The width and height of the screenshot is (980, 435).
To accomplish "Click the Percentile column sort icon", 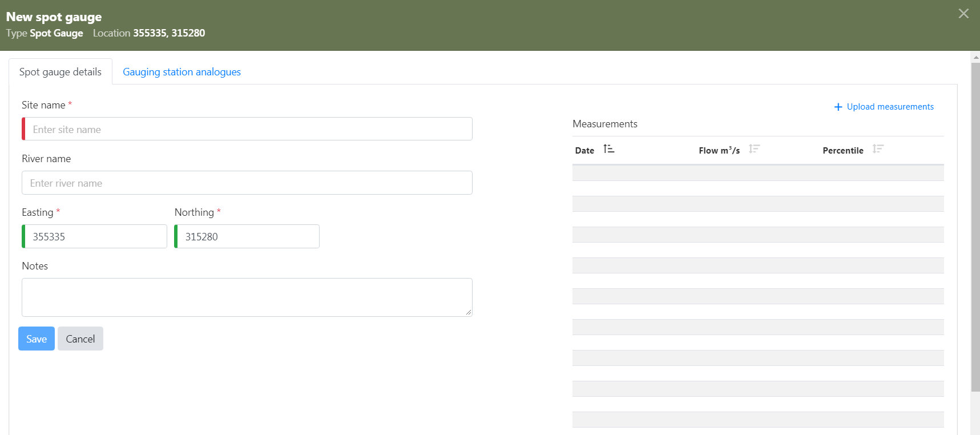I will point(878,150).
